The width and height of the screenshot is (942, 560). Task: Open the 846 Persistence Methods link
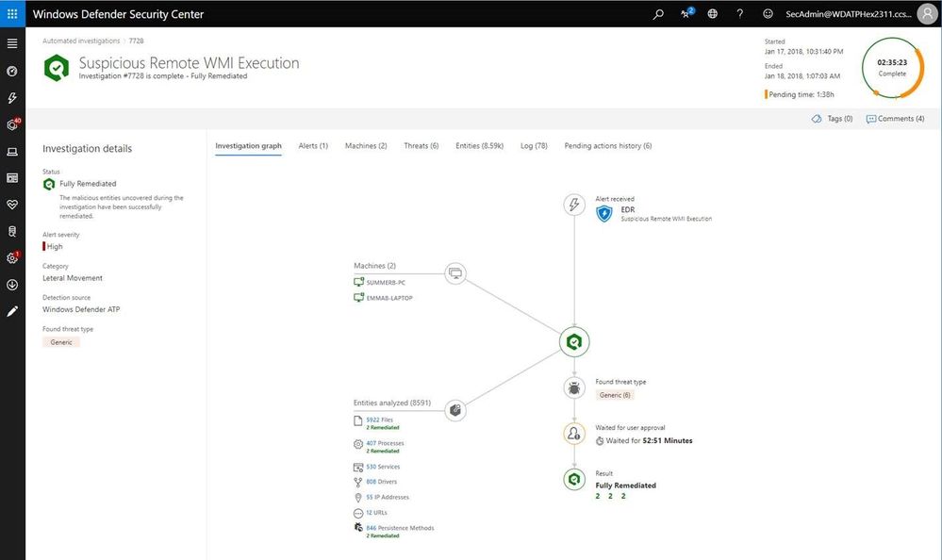point(400,528)
